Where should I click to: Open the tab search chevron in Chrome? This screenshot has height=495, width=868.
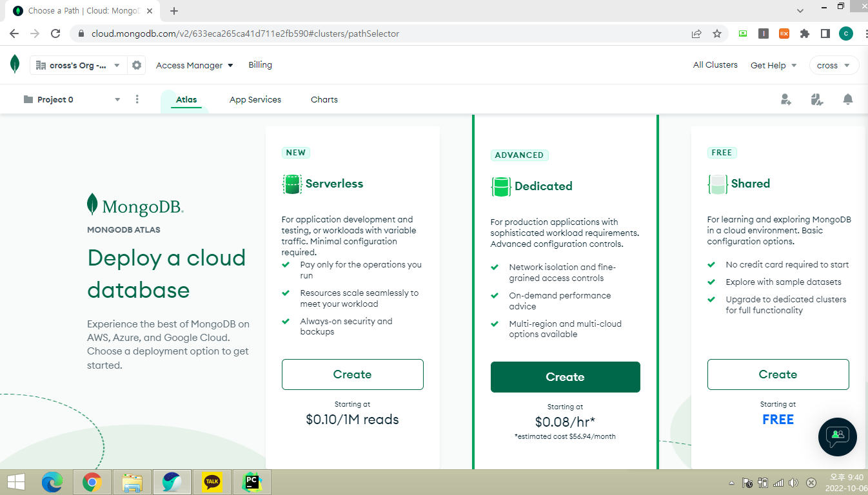pos(800,11)
